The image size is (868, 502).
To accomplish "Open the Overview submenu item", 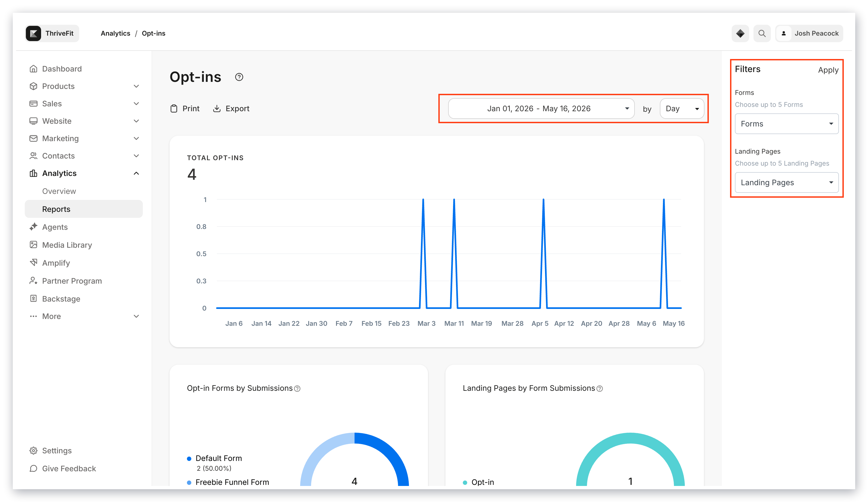I will (59, 191).
